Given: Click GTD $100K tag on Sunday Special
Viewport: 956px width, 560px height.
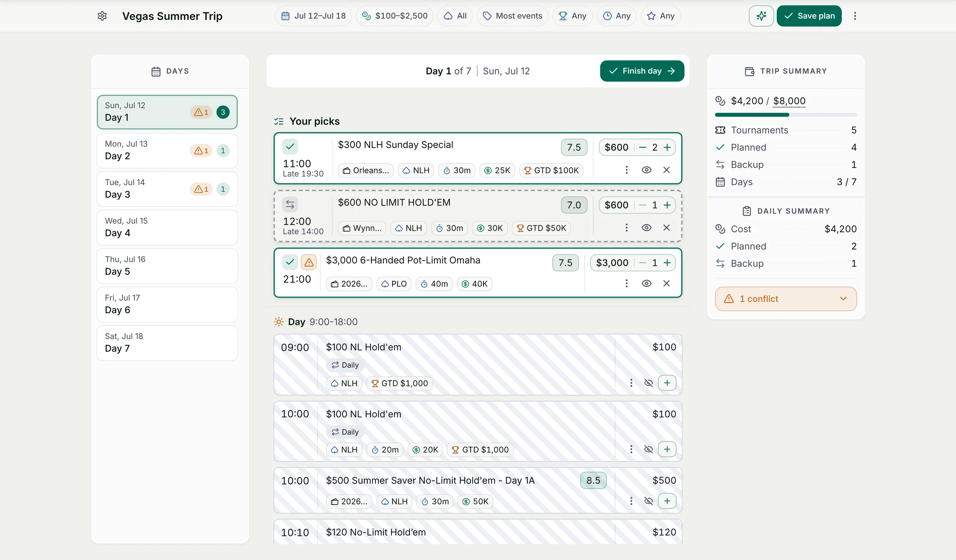Looking at the screenshot, I should [551, 170].
